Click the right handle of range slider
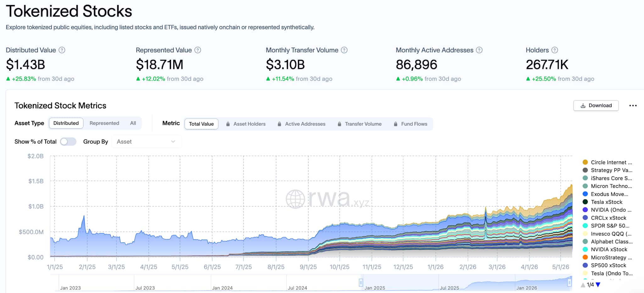The height and width of the screenshot is (293, 644). tap(569, 283)
